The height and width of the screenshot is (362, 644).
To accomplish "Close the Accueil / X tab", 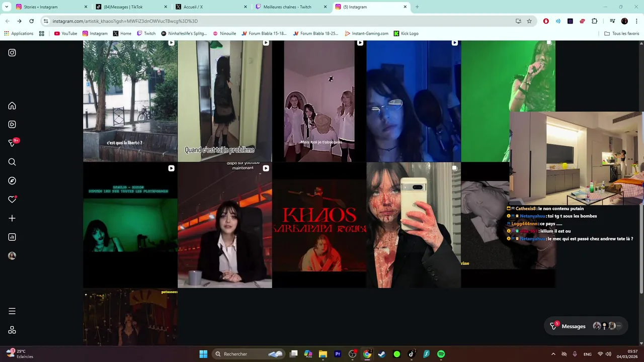I will pyautogui.click(x=246, y=7).
